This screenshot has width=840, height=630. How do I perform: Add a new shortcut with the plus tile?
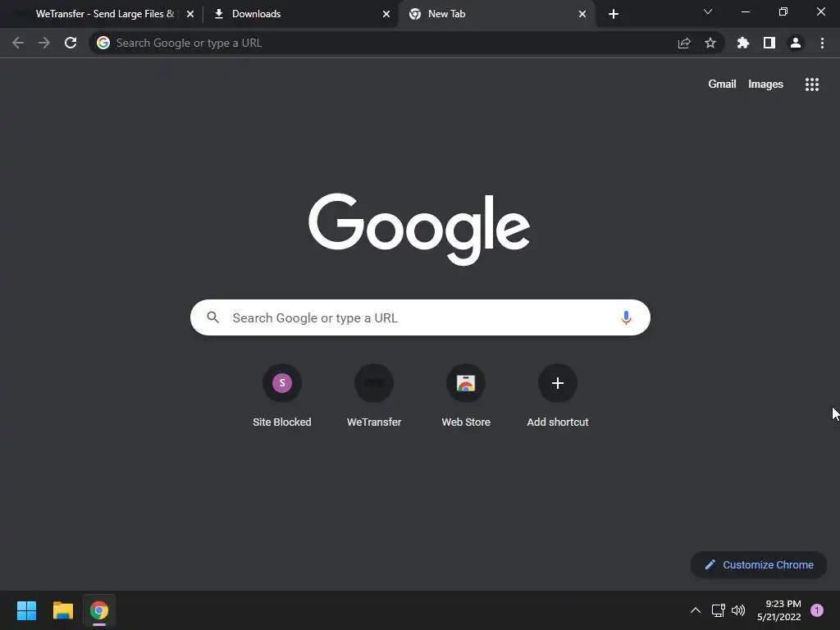click(x=558, y=396)
